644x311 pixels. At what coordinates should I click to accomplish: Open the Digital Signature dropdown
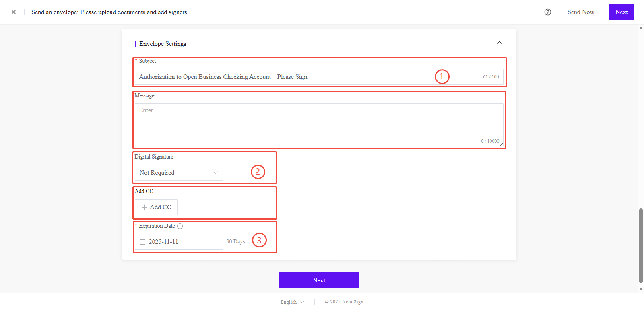[179, 173]
